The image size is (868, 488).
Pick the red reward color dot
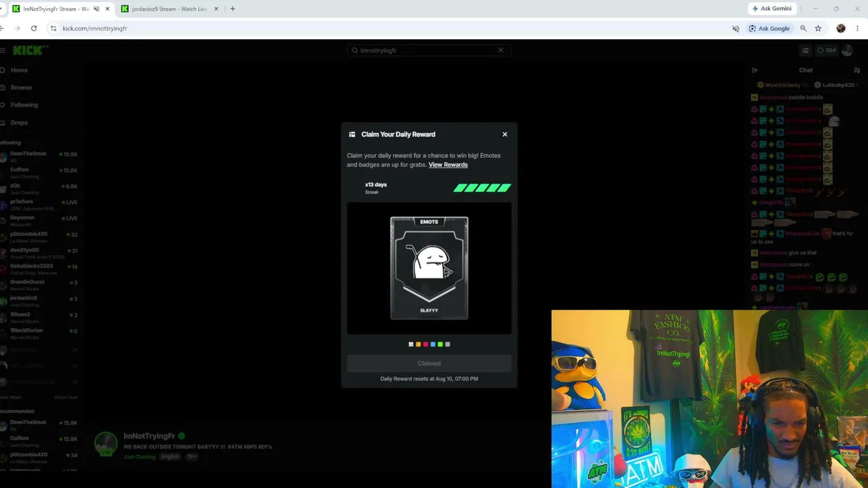426,344
